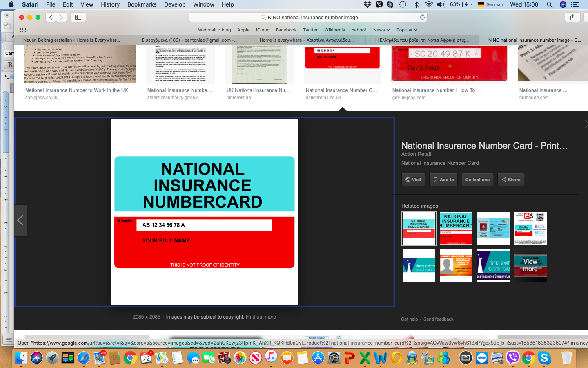The width and height of the screenshot is (588, 368).
Task: Open Maps icon in the Dock
Action: (x=162, y=358)
